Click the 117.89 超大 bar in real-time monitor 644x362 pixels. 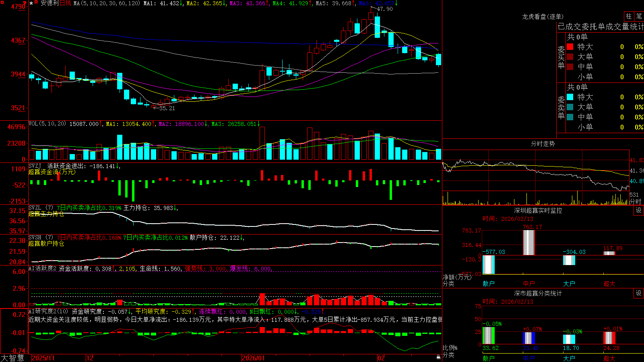pos(609,253)
